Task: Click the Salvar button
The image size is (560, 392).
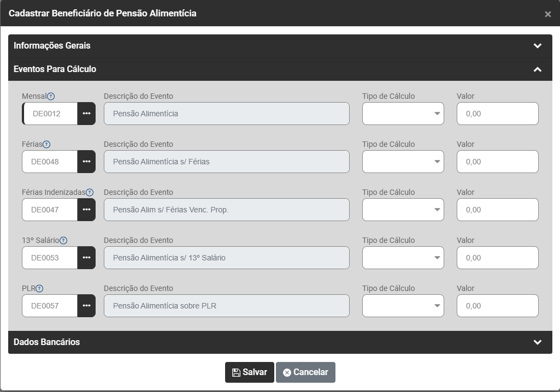Action: [x=250, y=372]
